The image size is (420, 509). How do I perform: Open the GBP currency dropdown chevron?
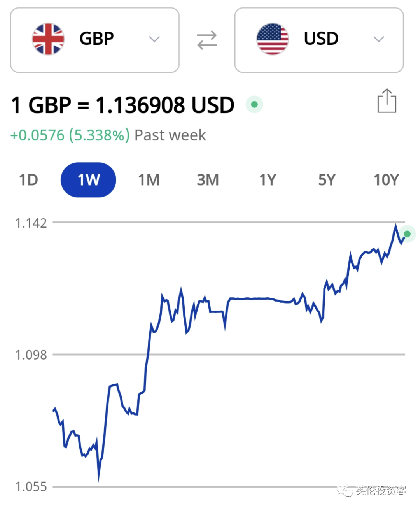[x=154, y=39]
